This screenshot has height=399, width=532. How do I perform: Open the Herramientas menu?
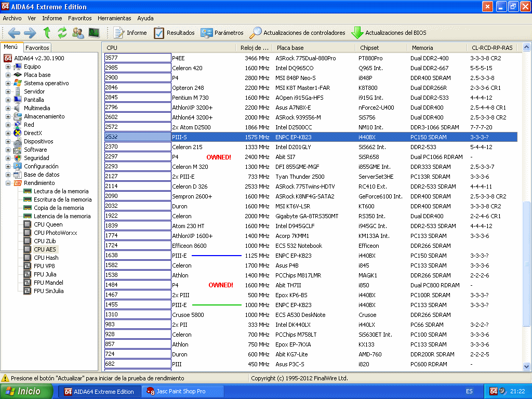(114, 18)
